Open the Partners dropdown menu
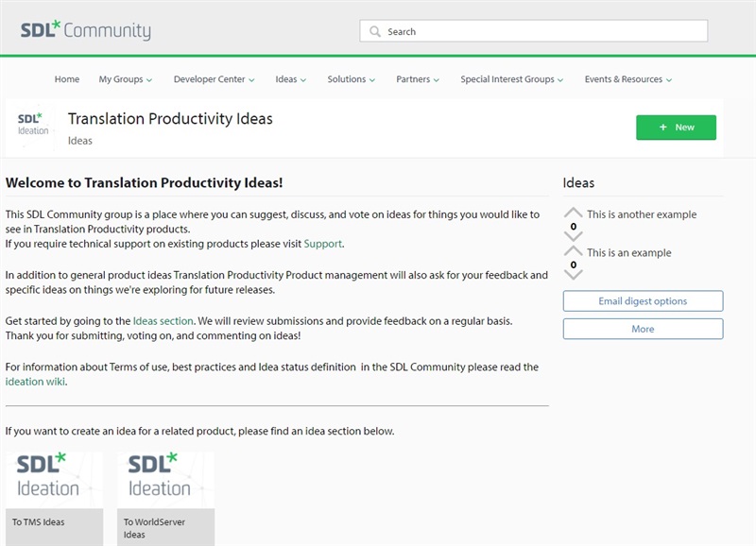This screenshot has width=756, height=546. click(x=418, y=79)
